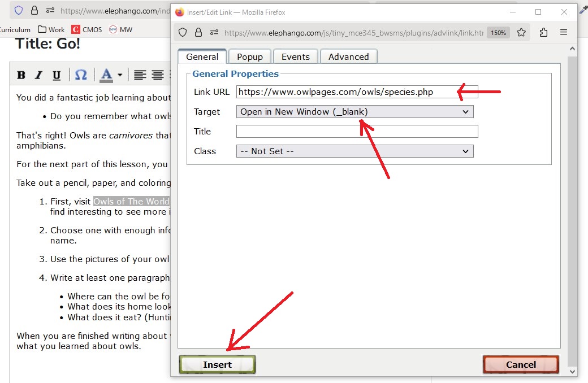The image size is (588, 383).
Task: Toggle underline formatting
Action: tap(57, 75)
